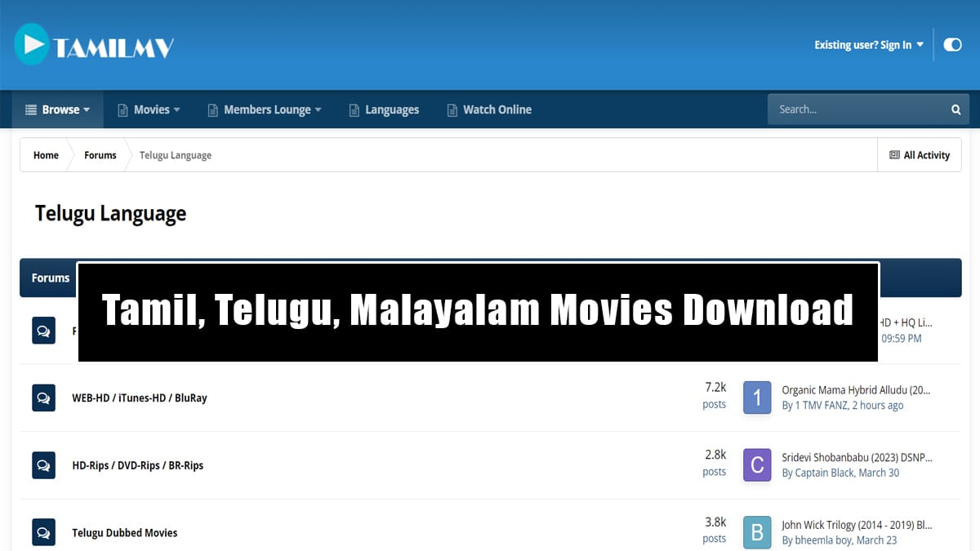Click the Languages page icon
Screen dimensions: 980x551
tap(354, 110)
